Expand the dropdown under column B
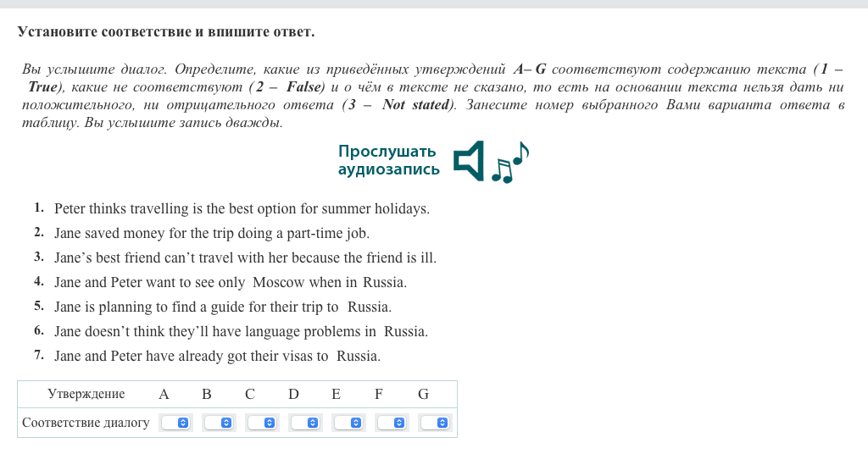 [220, 423]
